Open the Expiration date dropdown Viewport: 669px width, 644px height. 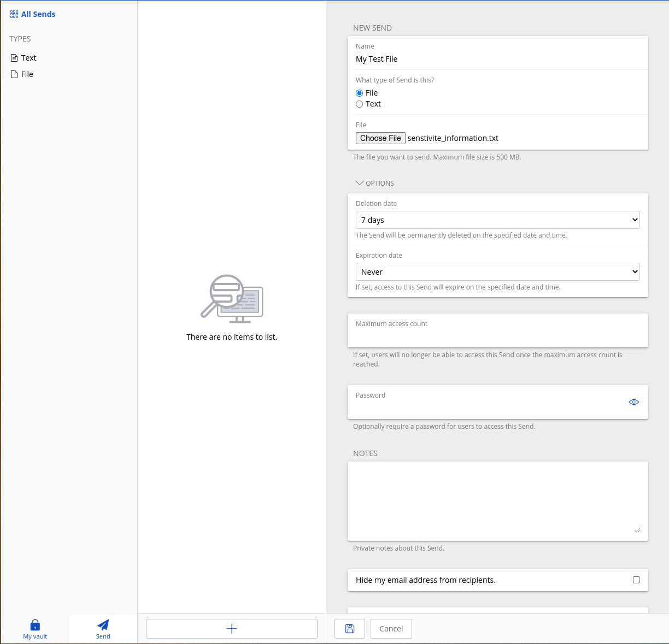(497, 271)
